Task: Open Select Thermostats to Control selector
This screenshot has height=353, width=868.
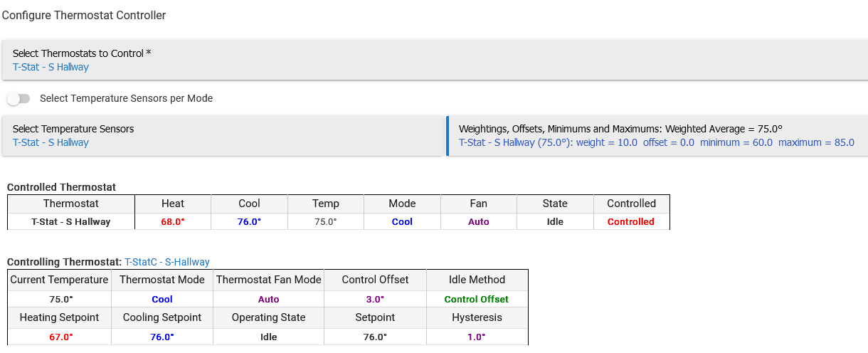Action: coord(434,60)
